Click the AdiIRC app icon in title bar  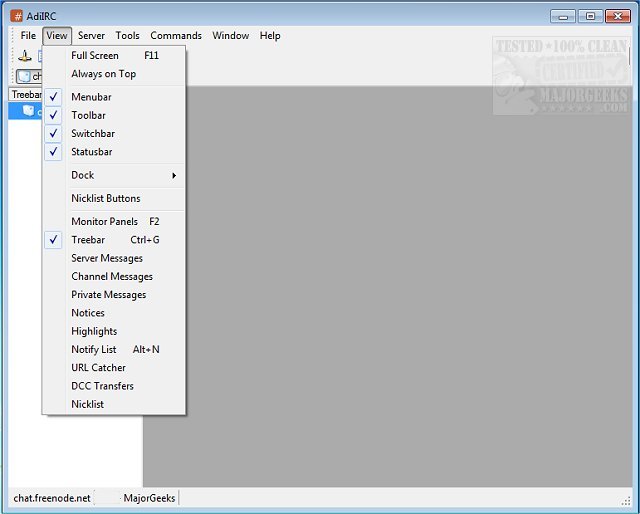click(x=17, y=16)
